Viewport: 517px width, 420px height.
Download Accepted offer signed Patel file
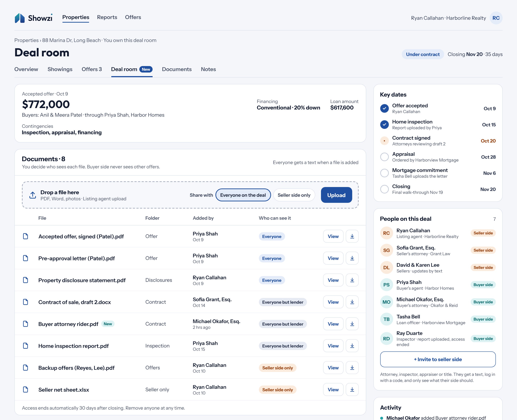352,236
